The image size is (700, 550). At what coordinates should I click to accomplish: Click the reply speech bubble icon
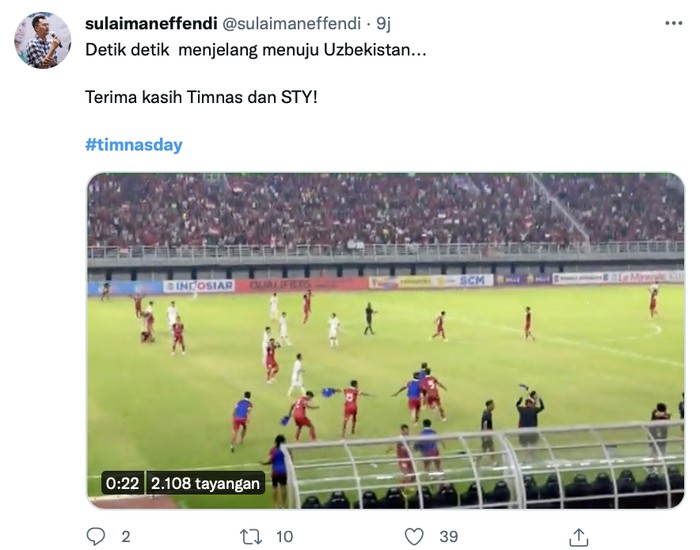[96, 537]
